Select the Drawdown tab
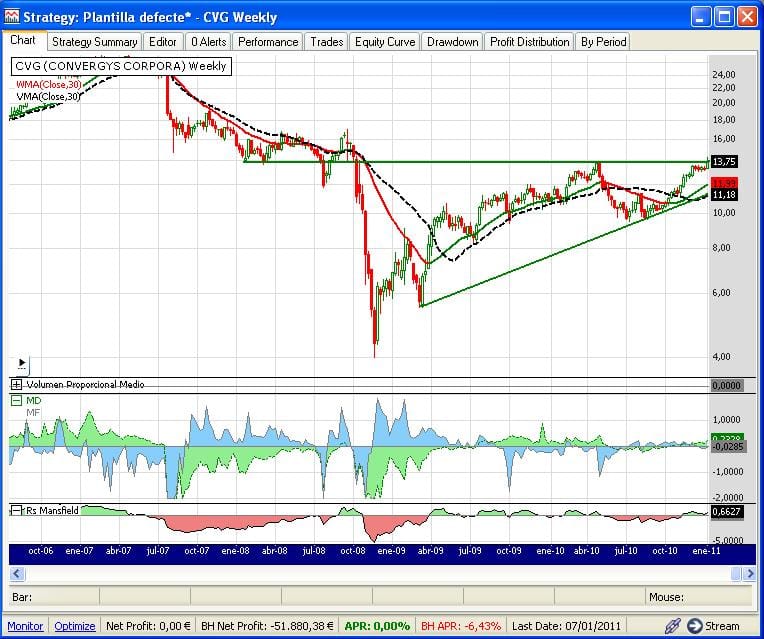Image resolution: width=764 pixels, height=639 pixels. pos(454,42)
